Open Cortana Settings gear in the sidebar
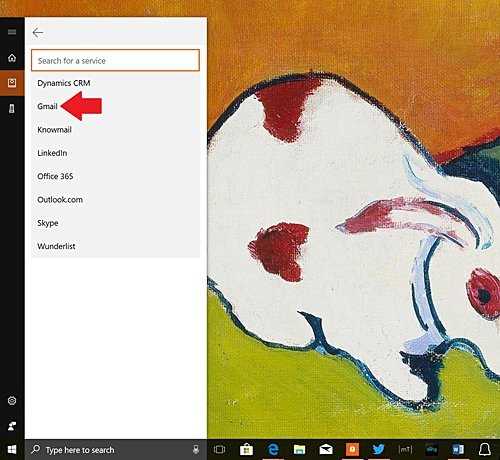Viewport: 500px width, 460px height. coord(12,400)
